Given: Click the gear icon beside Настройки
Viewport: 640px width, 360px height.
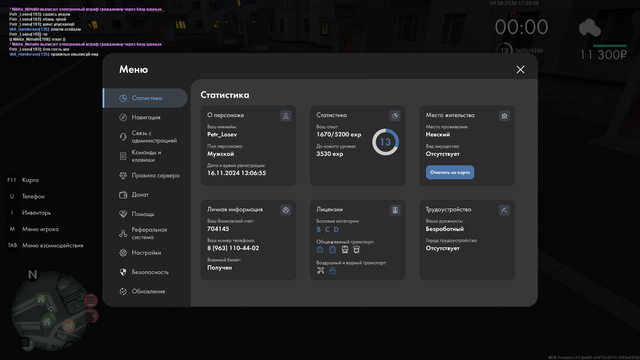Looking at the screenshot, I should [x=123, y=253].
